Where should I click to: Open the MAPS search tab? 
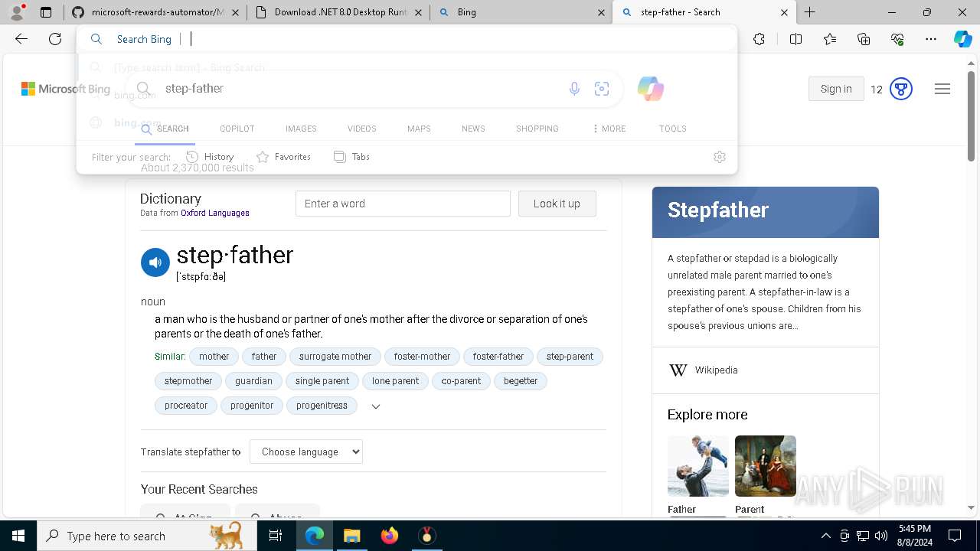click(x=419, y=129)
